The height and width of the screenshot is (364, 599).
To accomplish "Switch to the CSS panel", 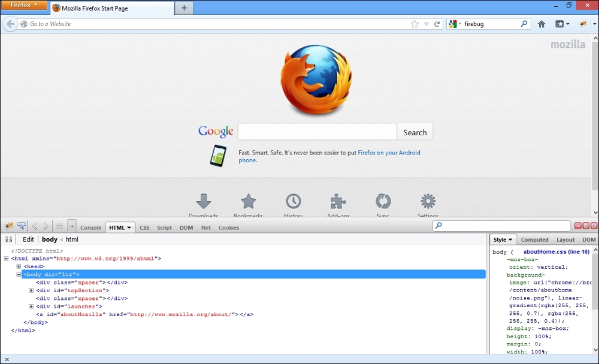I will (144, 227).
